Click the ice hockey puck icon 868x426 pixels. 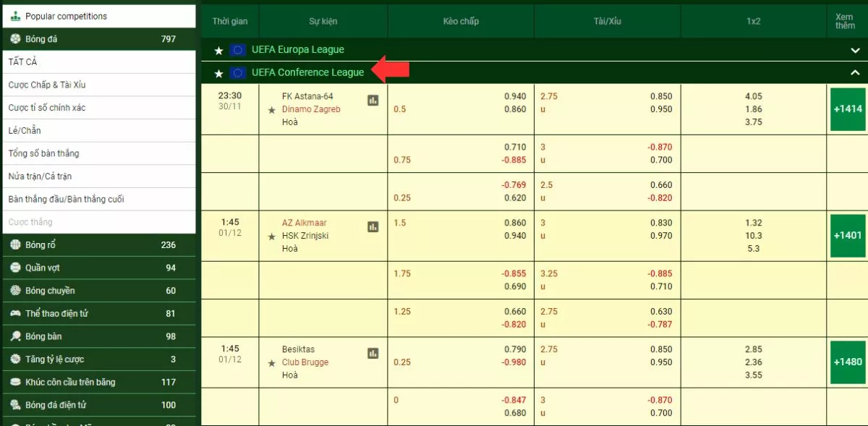15,382
